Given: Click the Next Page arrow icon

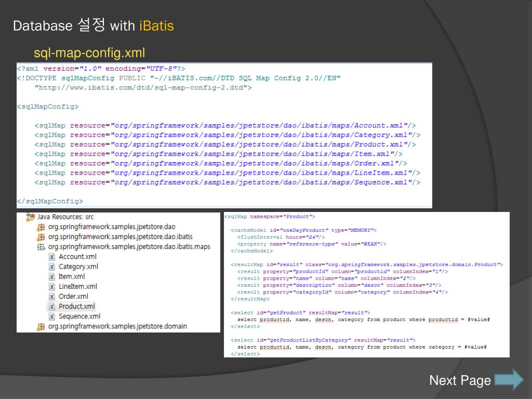Looking at the screenshot, I should [x=509, y=380].
